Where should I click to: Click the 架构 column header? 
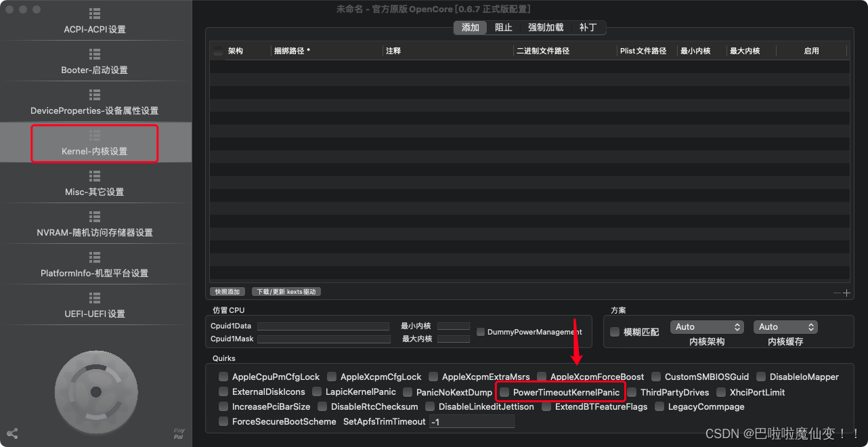coord(247,51)
